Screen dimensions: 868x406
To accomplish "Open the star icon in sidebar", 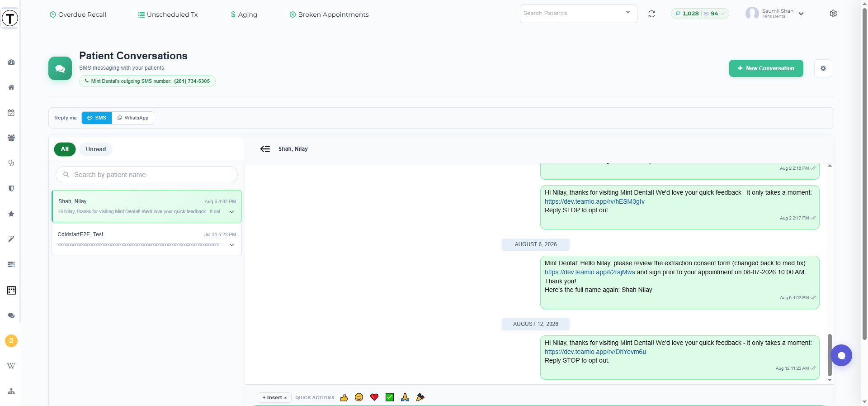I will tap(11, 214).
